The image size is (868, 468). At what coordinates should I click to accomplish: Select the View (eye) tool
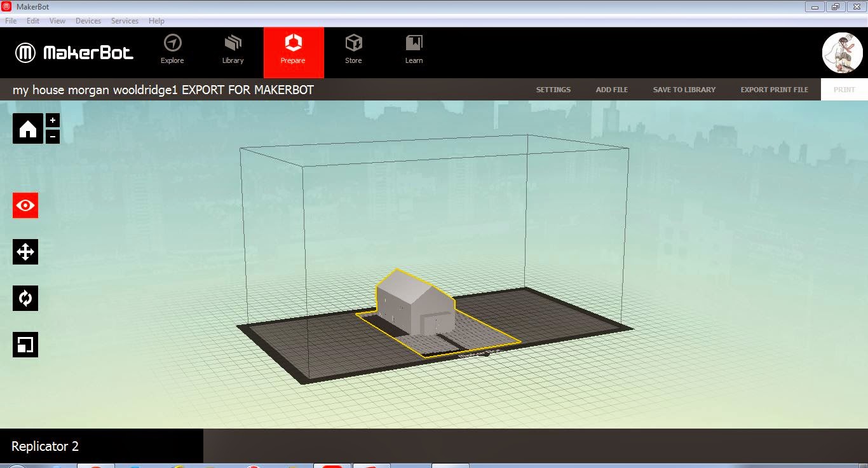25,205
